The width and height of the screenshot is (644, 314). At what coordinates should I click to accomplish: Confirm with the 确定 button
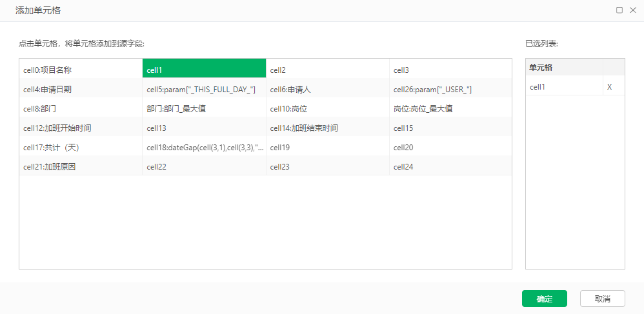(544, 299)
